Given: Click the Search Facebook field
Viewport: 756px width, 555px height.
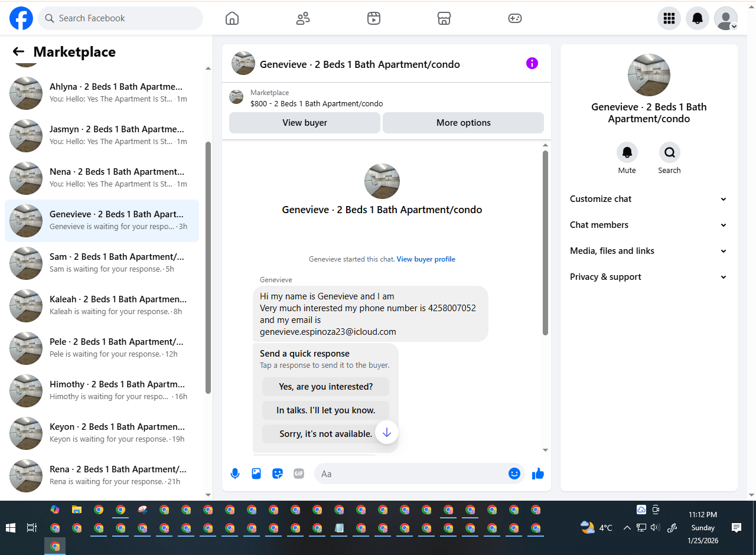Looking at the screenshot, I should (x=120, y=18).
